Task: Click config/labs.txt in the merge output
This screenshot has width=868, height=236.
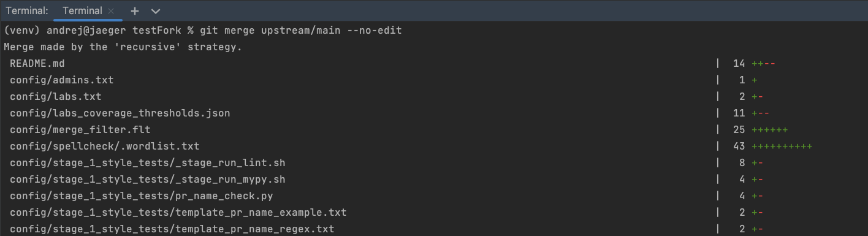Action: (x=56, y=96)
